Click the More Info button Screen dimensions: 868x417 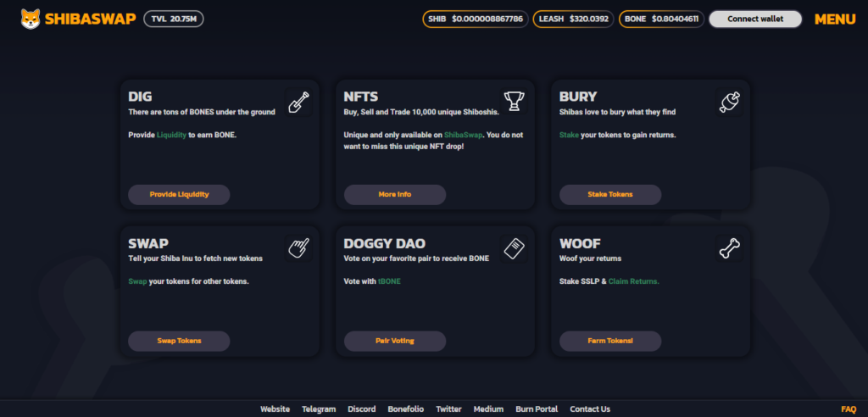click(395, 194)
